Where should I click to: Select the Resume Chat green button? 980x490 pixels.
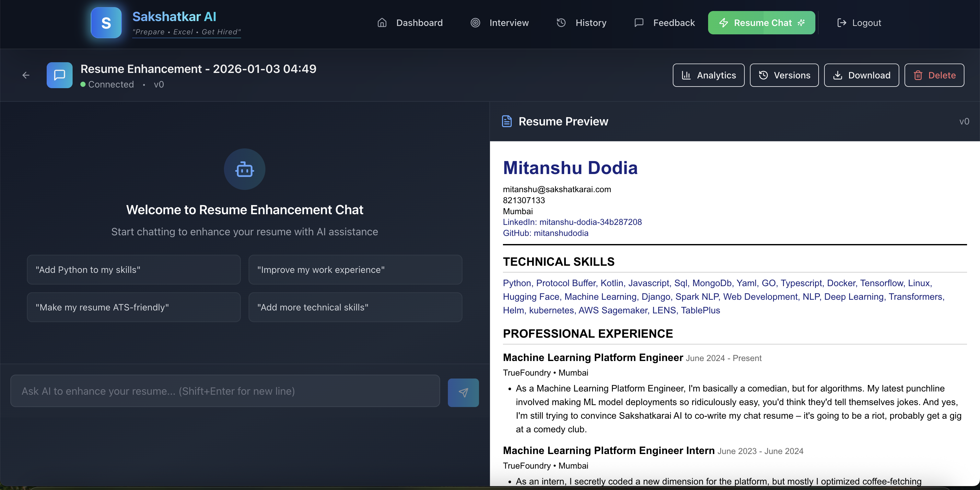point(761,23)
